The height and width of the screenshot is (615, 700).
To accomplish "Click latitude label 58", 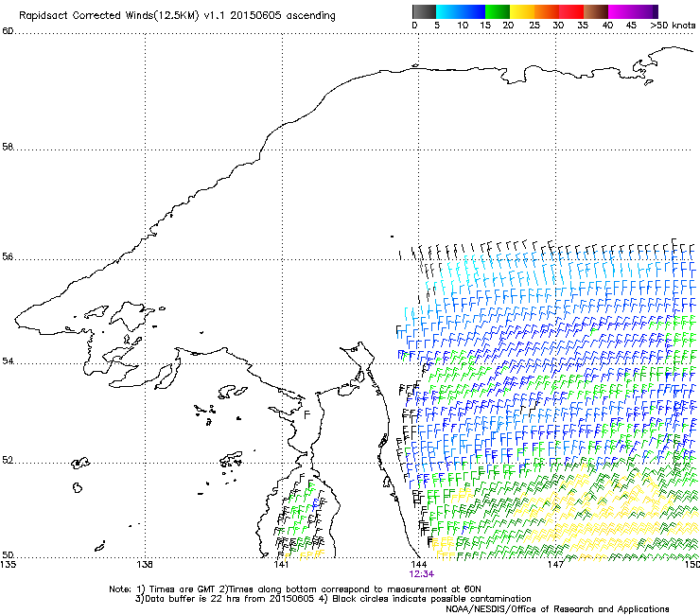I will pos(8,147).
